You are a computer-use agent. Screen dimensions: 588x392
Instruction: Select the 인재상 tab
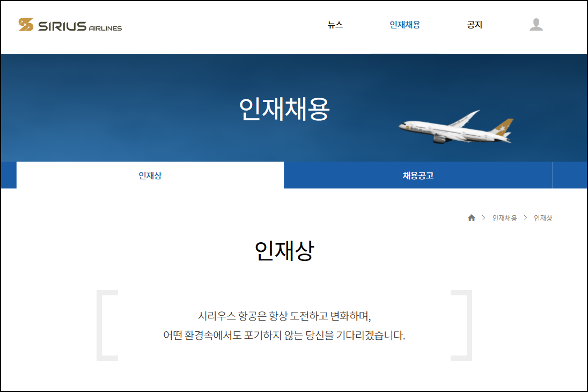point(150,175)
